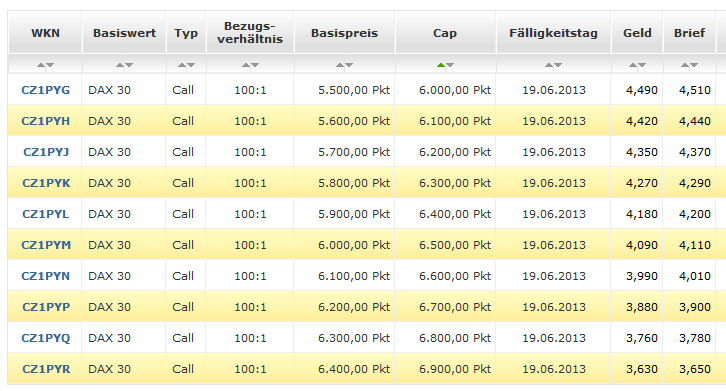726x391 pixels.
Task: Select Brief value 4,510
Action: pyautogui.click(x=695, y=90)
